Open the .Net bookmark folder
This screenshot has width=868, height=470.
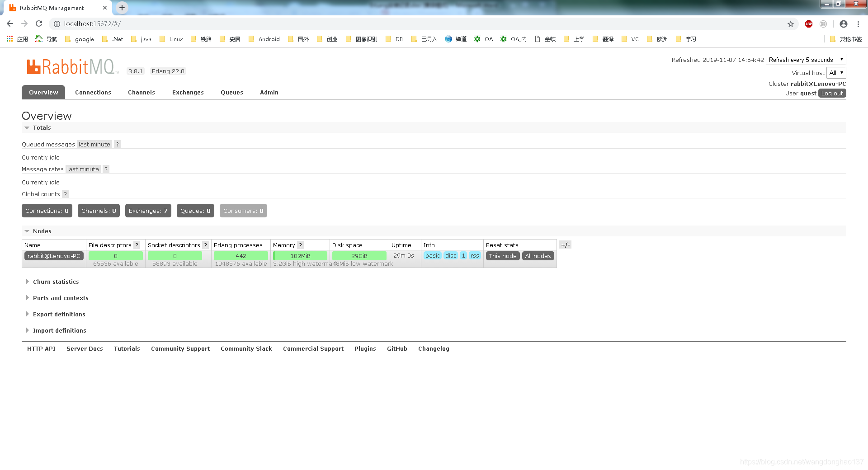(x=113, y=39)
